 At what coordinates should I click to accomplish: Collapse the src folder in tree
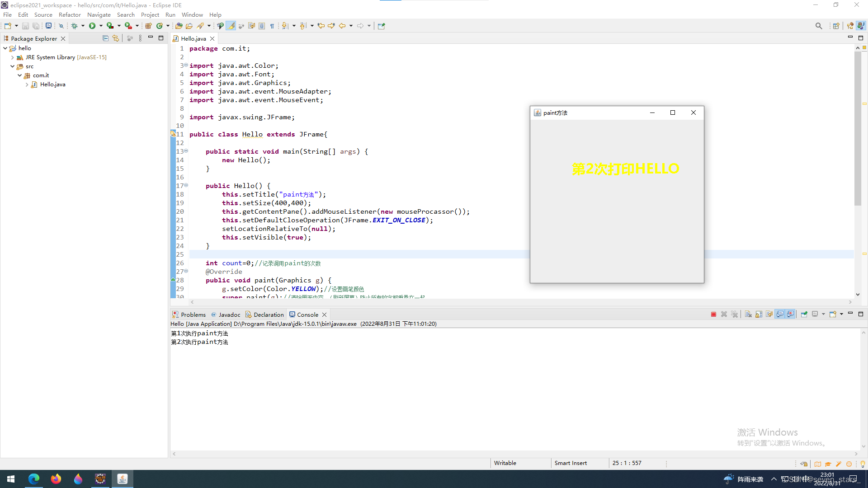(x=12, y=66)
